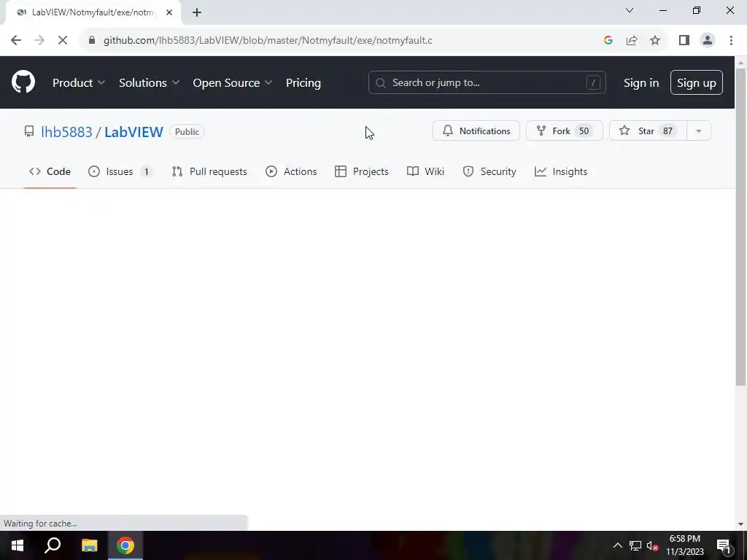Switch to the Issues tab
Screen dimensions: 747x560
(x=120, y=171)
